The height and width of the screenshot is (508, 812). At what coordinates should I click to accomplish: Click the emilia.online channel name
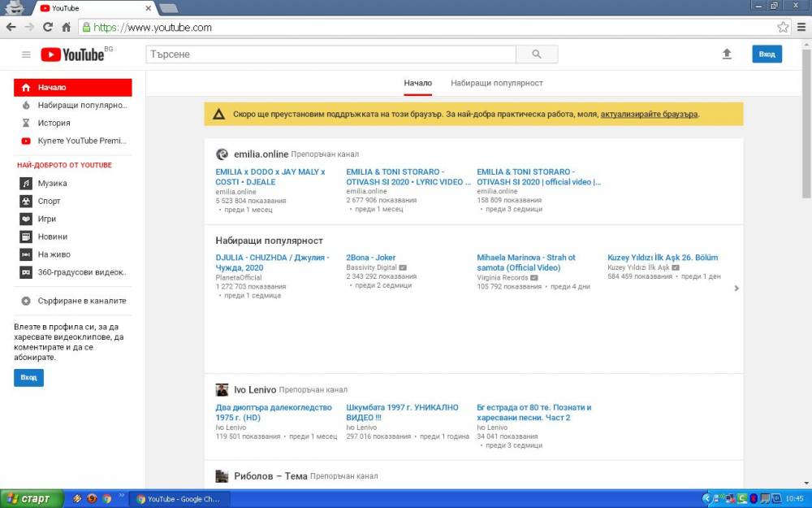(x=261, y=154)
